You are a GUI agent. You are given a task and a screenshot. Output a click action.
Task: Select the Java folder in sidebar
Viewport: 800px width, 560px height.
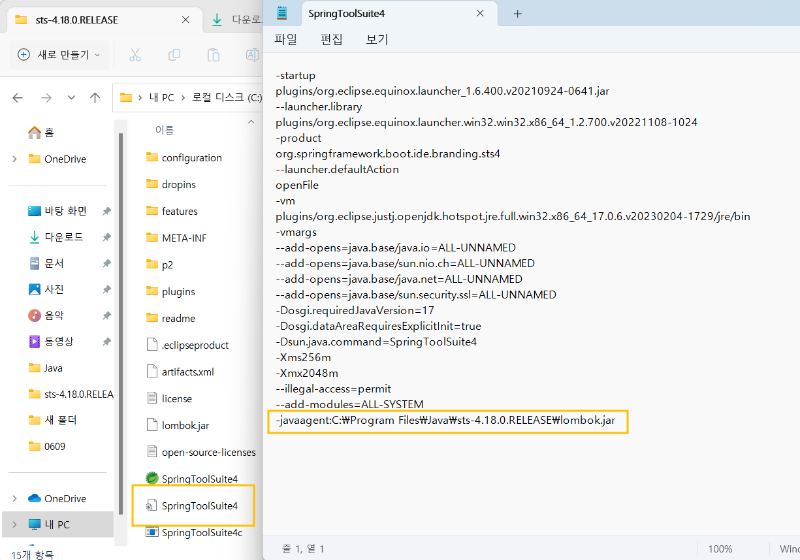46,368
